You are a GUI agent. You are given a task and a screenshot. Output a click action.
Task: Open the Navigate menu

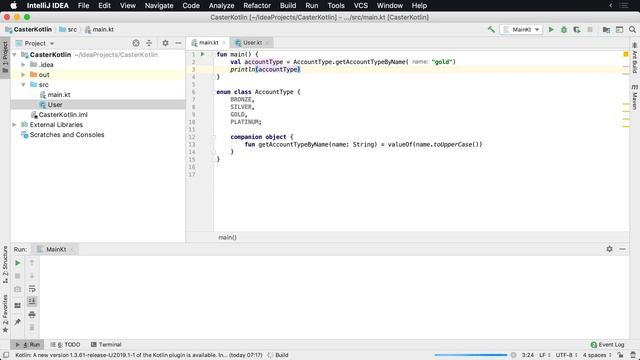pyautogui.click(x=159, y=6)
